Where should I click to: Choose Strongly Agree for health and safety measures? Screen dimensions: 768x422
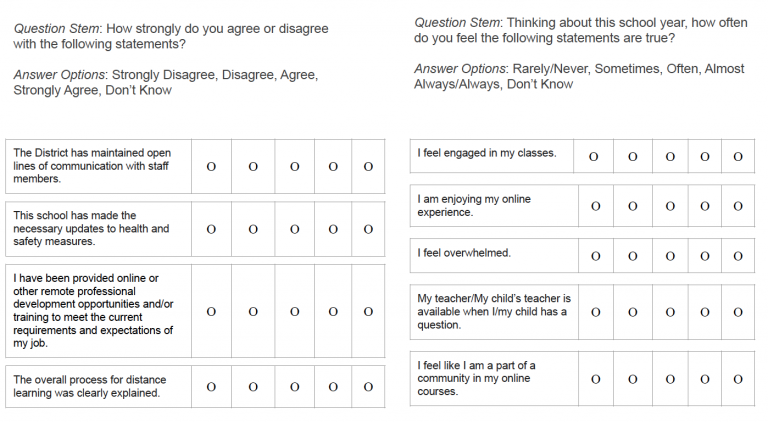pos(333,229)
